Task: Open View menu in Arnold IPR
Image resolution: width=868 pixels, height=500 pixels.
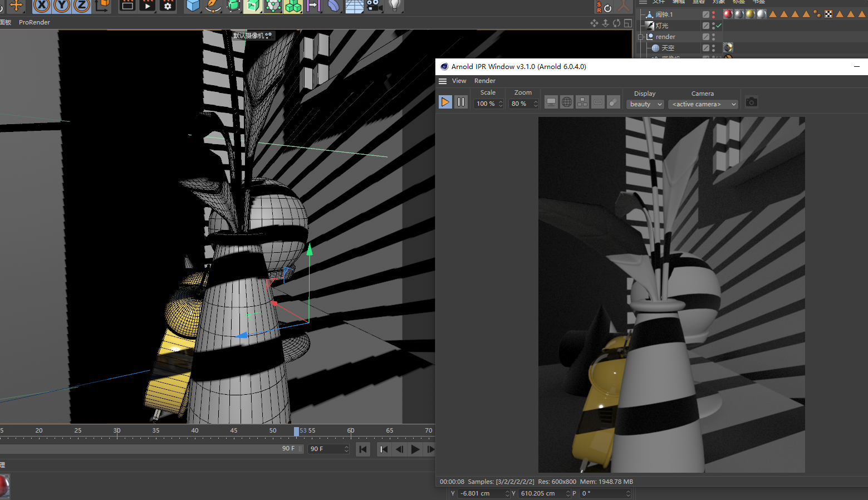Action: [x=459, y=81]
